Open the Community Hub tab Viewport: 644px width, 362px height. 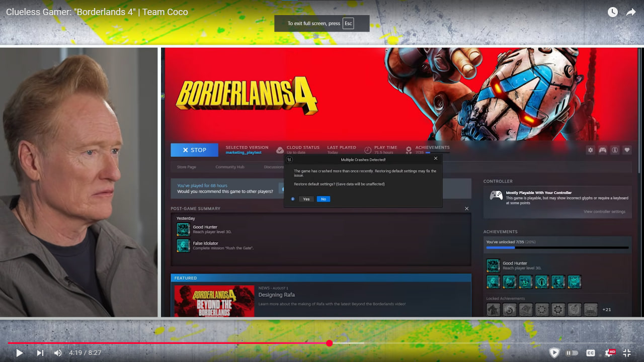pyautogui.click(x=230, y=167)
